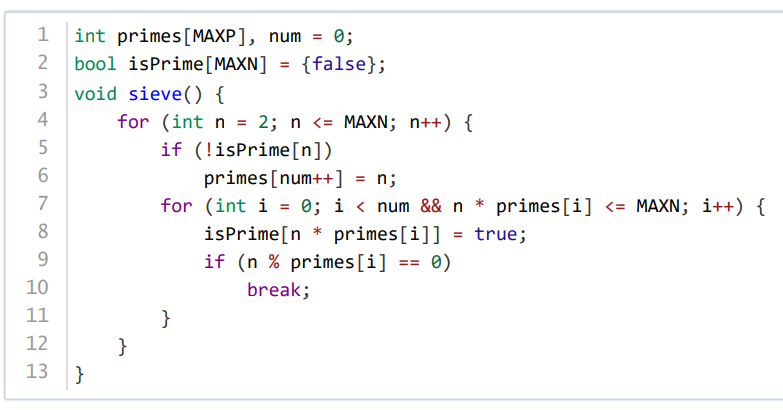Click line number 10 in the gutter
This screenshot has width=783, height=410.
coord(37,287)
